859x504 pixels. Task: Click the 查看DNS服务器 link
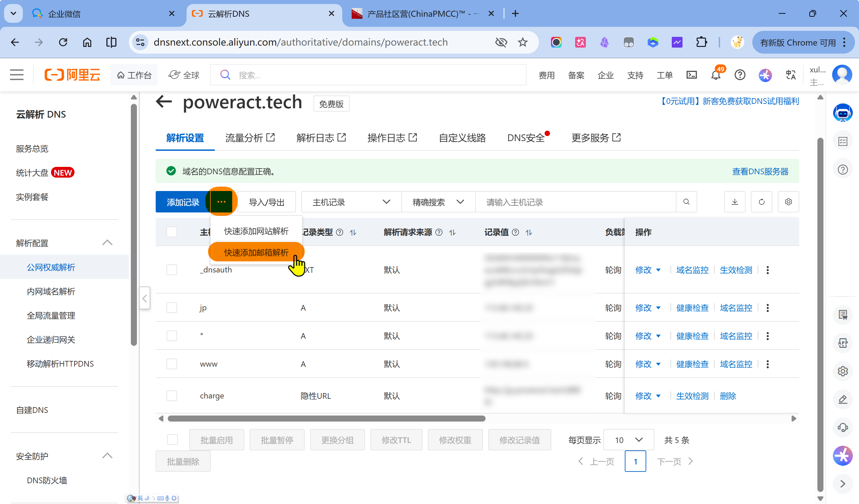(x=760, y=171)
